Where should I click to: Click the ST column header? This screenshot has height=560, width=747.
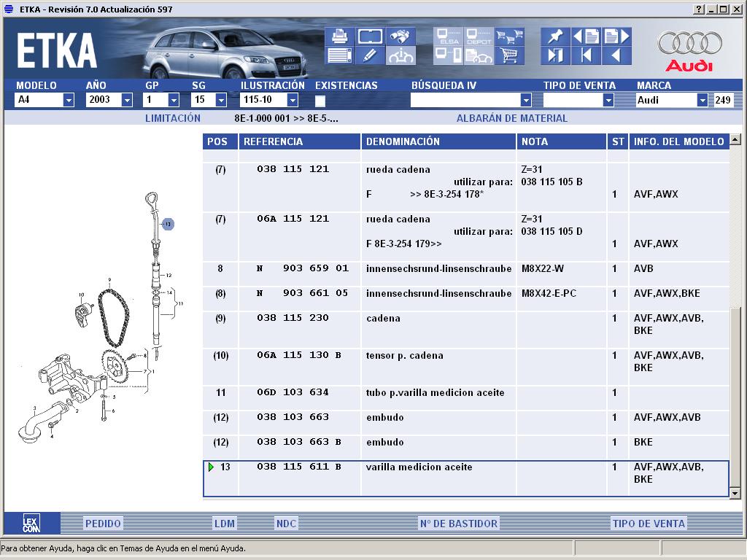[618, 141]
